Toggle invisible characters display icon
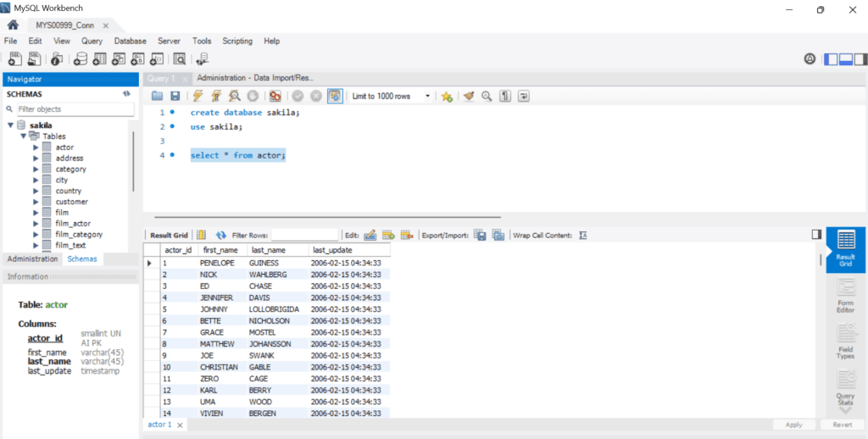 pyautogui.click(x=505, y=97)
